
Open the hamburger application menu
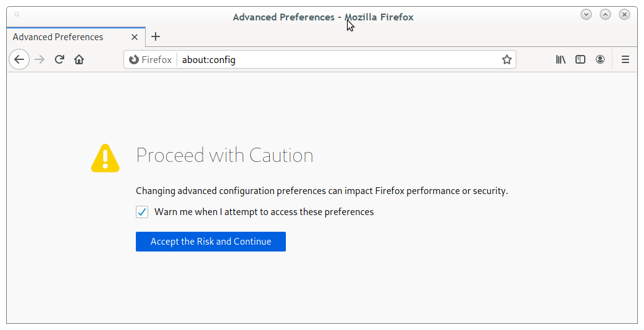click(625, 59)
